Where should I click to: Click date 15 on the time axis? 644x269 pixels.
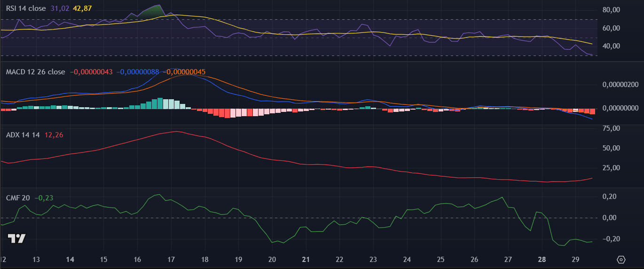[104, 260]
